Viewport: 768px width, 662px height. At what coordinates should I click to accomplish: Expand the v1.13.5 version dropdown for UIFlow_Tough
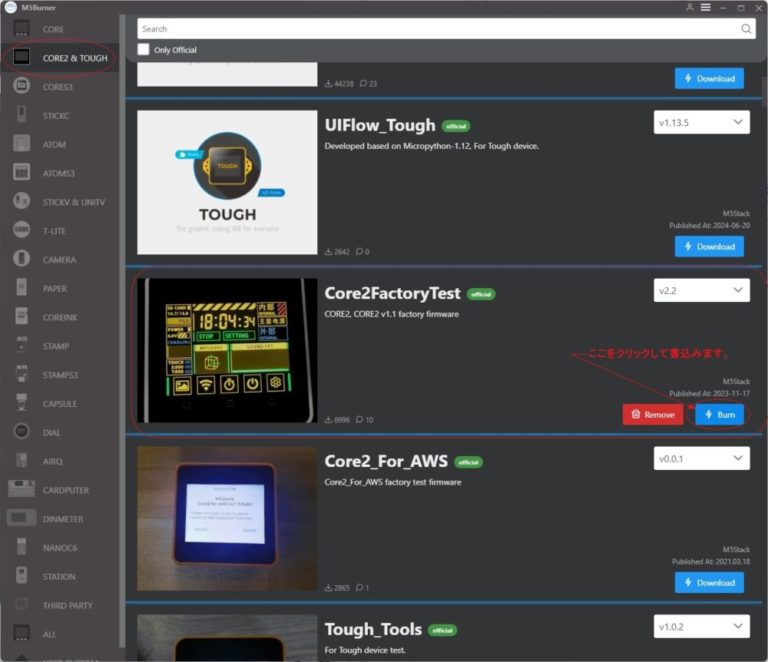click(701, 122)
